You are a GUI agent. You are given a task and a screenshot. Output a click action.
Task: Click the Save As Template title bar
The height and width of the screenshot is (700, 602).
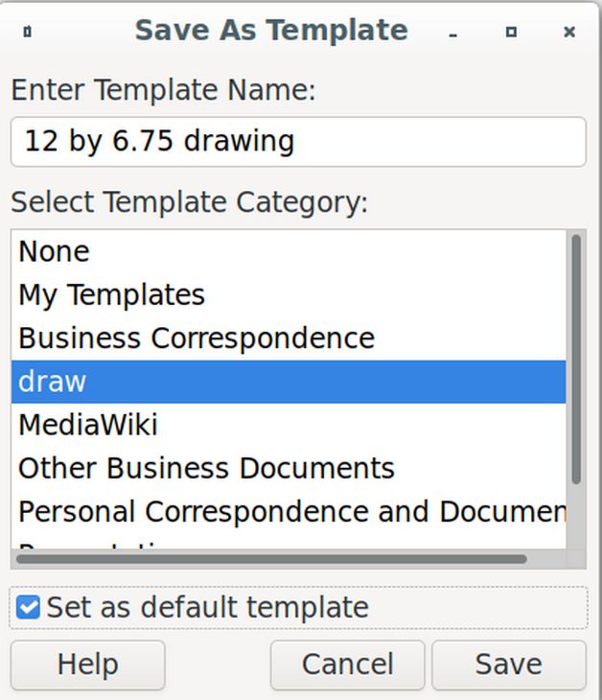click(271, 31)
